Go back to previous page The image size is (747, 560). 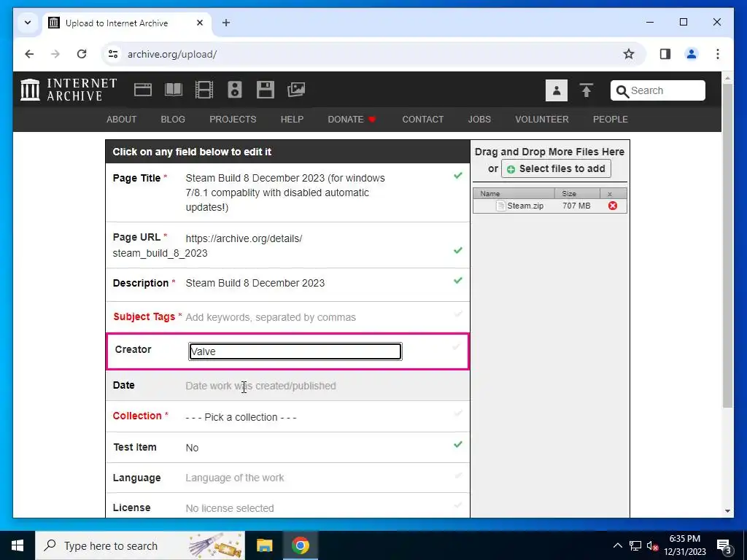pos(29,54)
